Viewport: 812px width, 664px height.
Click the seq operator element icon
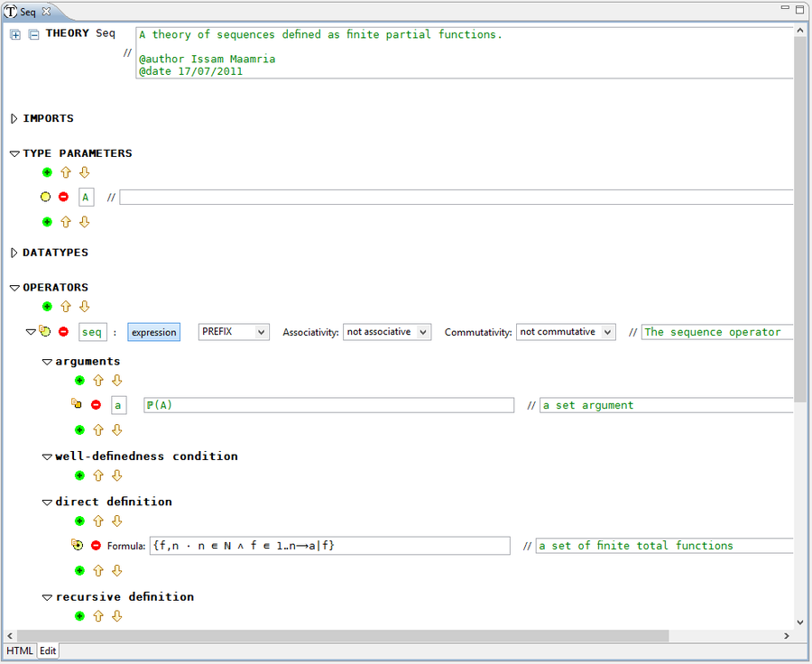tap(45, 331)
